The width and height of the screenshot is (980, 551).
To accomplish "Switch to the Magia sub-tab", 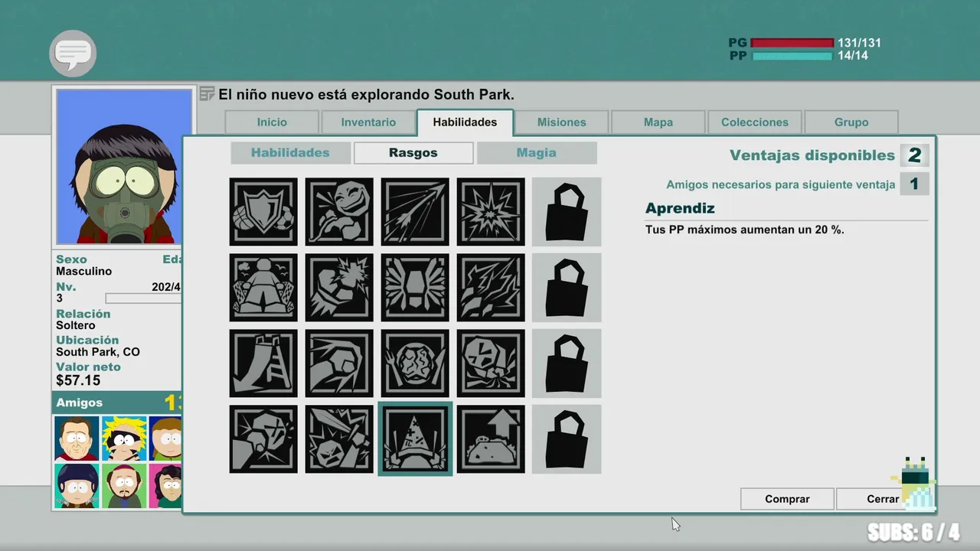I will pyautogui.click(x=537, y=153).
